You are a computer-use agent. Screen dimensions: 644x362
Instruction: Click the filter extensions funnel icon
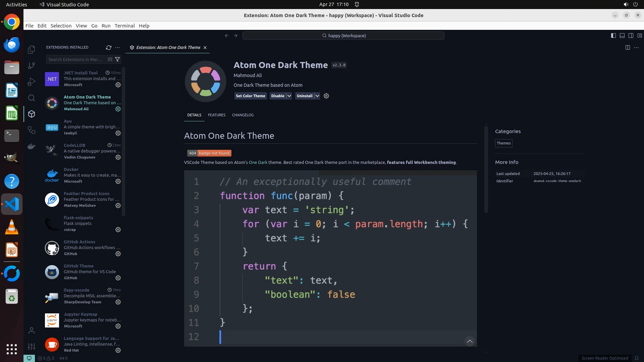point(117,59)
